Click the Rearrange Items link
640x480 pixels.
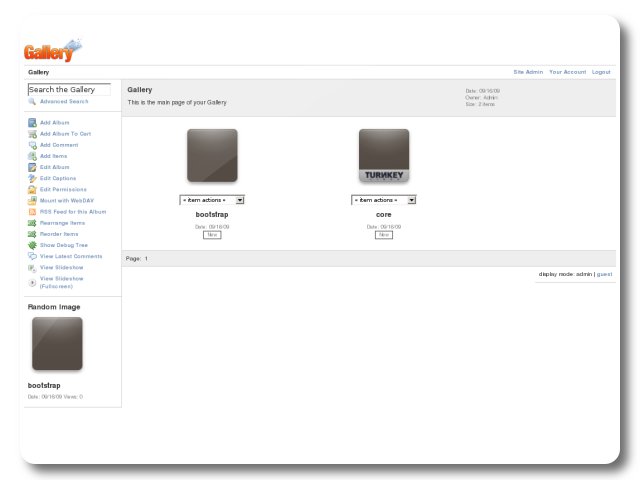click(x=62, y=223)
